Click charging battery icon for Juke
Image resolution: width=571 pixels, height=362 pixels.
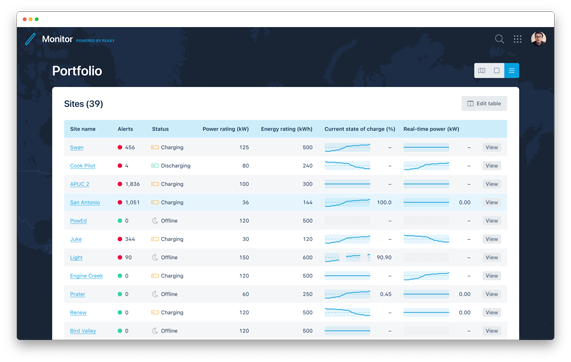click(x=155, y=239)
